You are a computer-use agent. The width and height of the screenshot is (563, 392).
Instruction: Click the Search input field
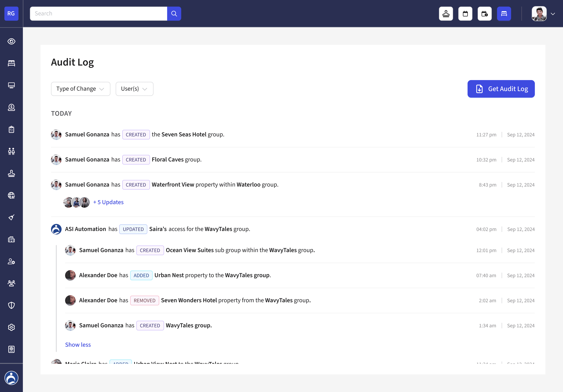98,14
